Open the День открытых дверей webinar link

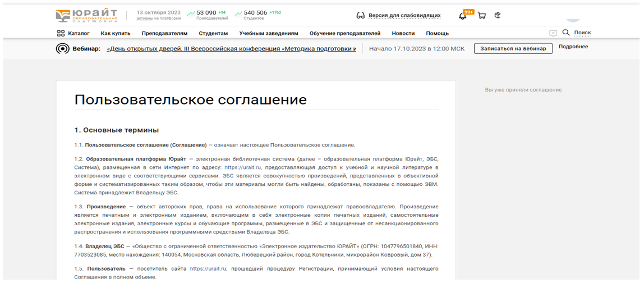232,48
